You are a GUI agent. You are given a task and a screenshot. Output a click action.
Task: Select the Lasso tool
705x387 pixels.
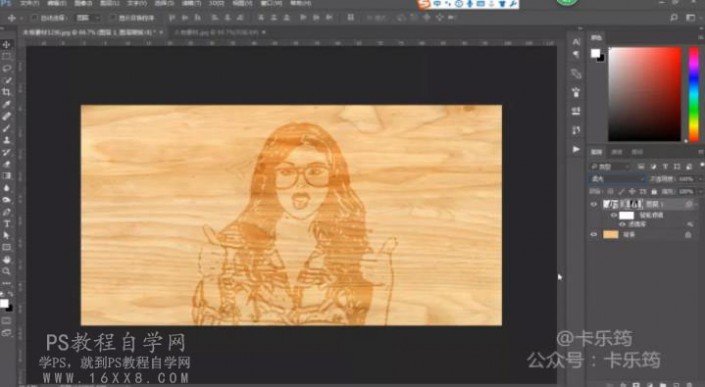click(7, 68)
